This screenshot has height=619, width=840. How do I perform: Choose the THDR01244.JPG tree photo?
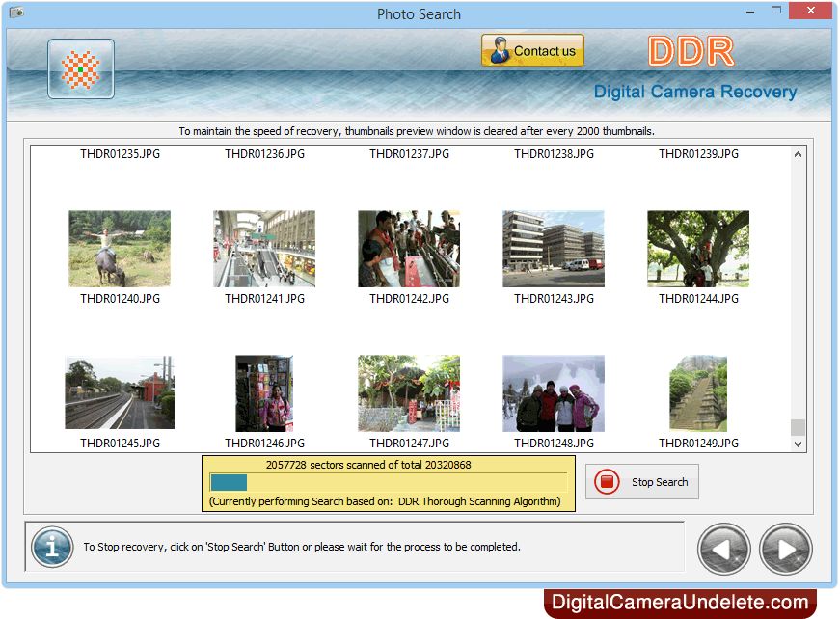(x=698, y=249)
